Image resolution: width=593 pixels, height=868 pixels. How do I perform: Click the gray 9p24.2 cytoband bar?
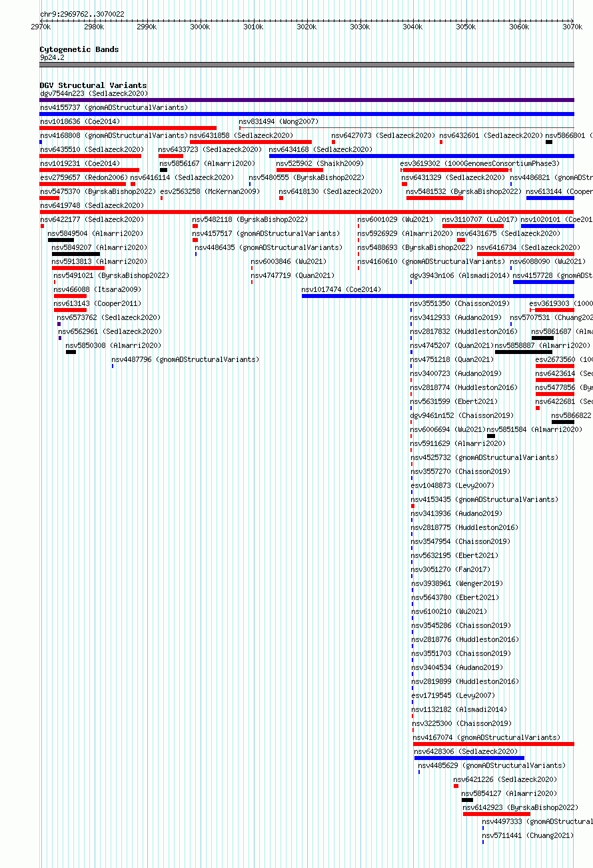point(307,65)
